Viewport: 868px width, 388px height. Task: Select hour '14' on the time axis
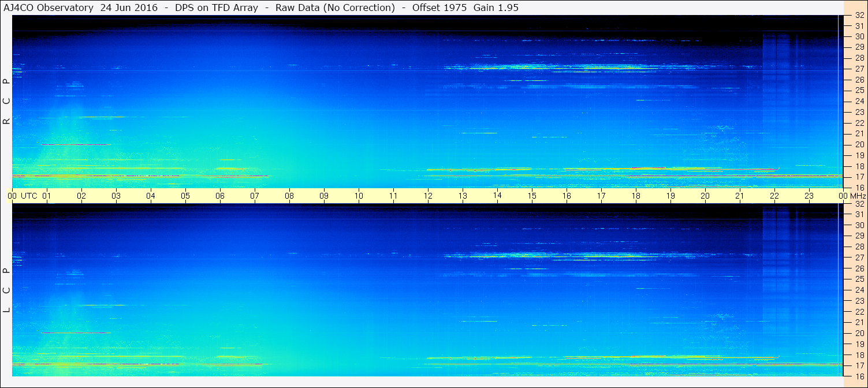coord(497,195)
